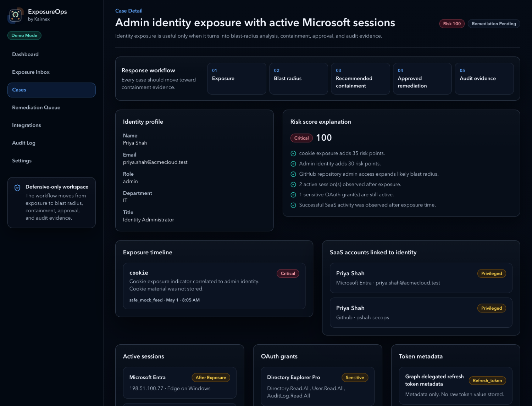Click check icon beside 2 active sessions observed
532x406 pixels.
[x=293, y=184]
